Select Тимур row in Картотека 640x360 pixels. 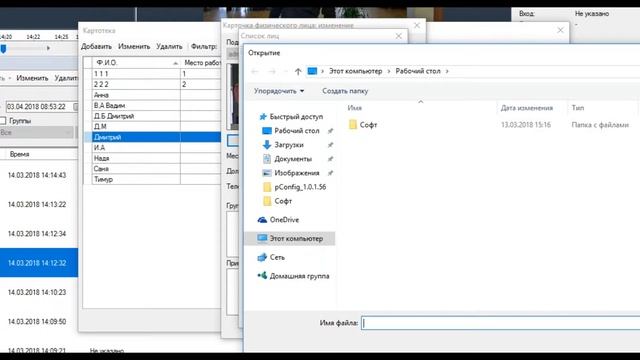pyautogui.click(x=156, y=179)
